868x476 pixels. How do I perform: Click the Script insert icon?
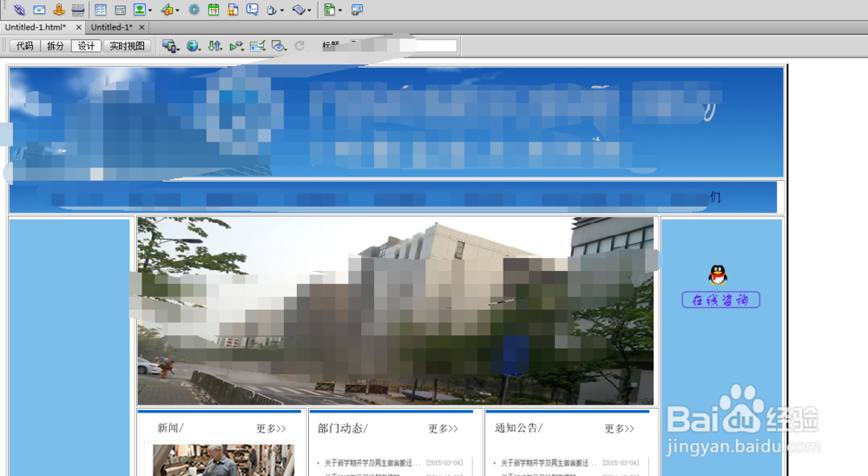tap(299, 10)
